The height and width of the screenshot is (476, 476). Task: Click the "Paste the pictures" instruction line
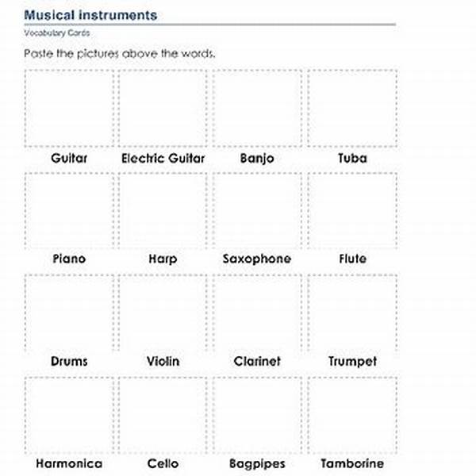click(119, 54)
